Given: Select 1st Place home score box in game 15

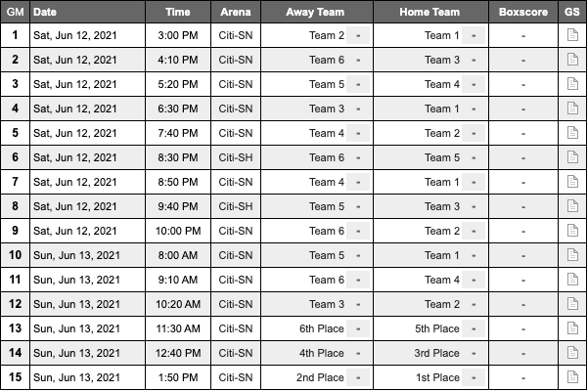Looking at the screenshot, I should (x=474, y=377).
